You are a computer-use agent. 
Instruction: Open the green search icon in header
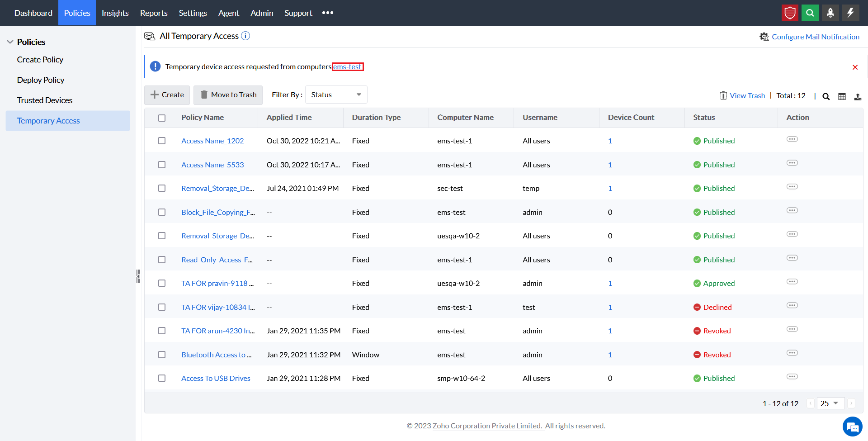point(810,13)
